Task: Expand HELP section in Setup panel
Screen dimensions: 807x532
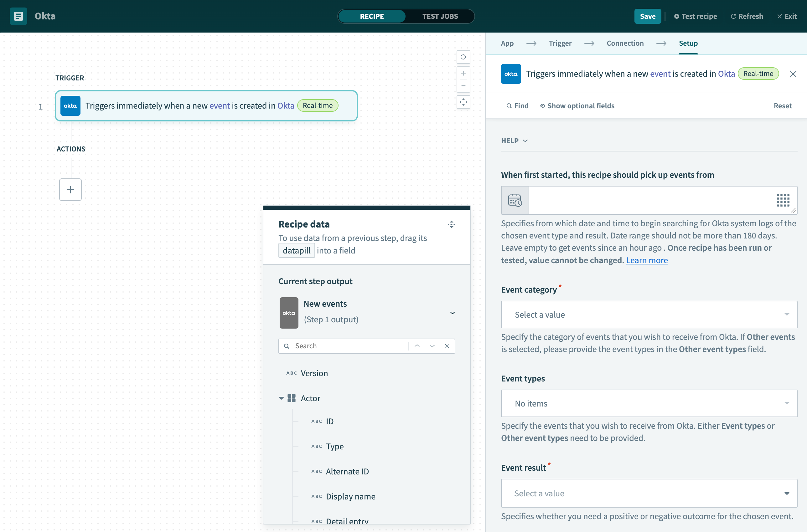Action: coord(514,140)
